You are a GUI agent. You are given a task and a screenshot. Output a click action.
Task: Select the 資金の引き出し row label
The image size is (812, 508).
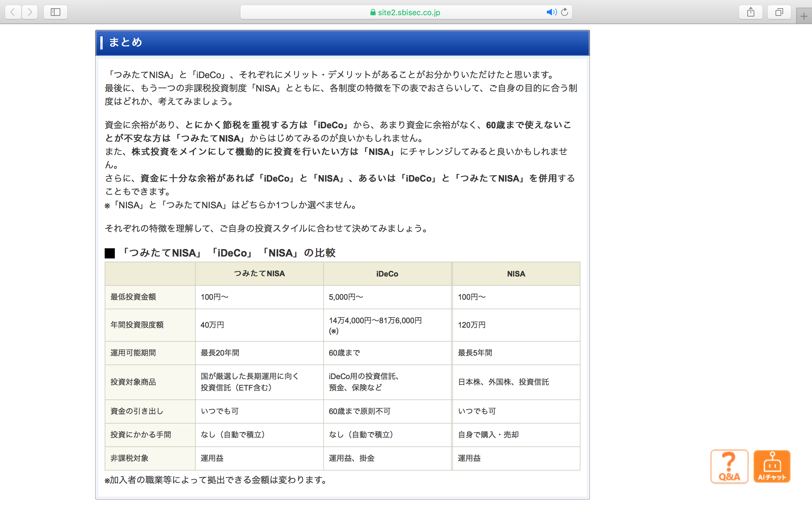[150, 411]
